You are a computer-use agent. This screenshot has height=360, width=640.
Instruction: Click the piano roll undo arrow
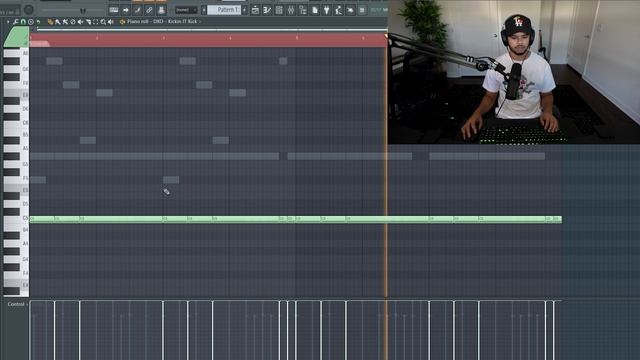(38, 22)
